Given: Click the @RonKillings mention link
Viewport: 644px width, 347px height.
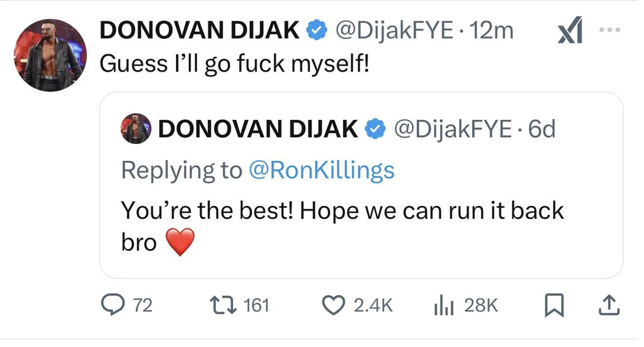Looking at the screenshot, I should coord(321,170).
